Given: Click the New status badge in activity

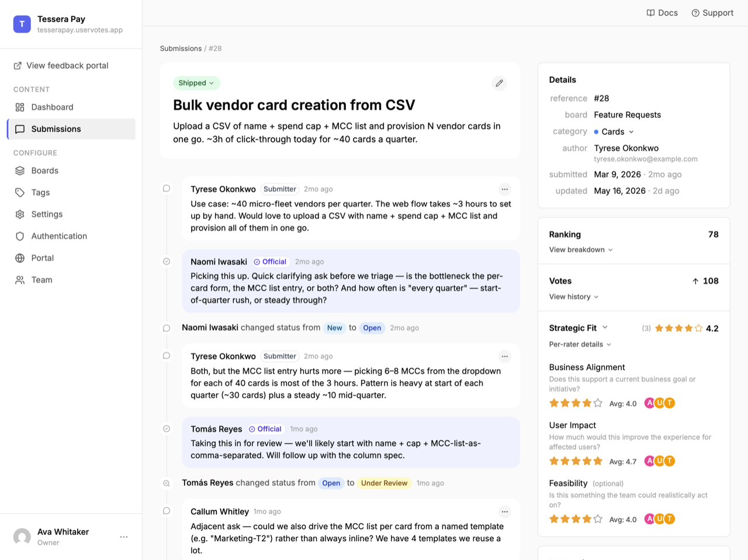Looking at the screenshot, I should click(335, 328).
